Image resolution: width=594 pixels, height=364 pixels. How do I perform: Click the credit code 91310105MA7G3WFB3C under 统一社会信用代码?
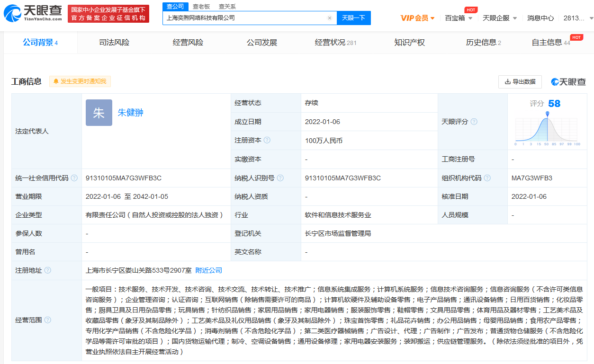tap(124, 178)
